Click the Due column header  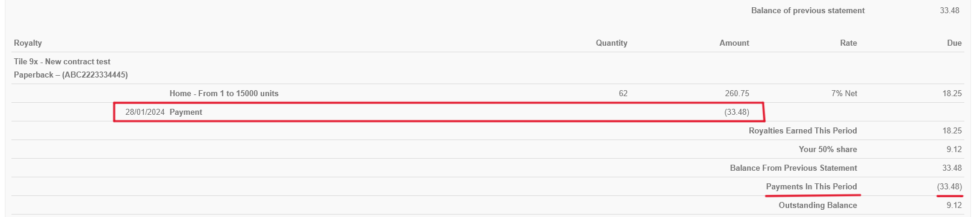pyautogui.click(x=954, y=43)
